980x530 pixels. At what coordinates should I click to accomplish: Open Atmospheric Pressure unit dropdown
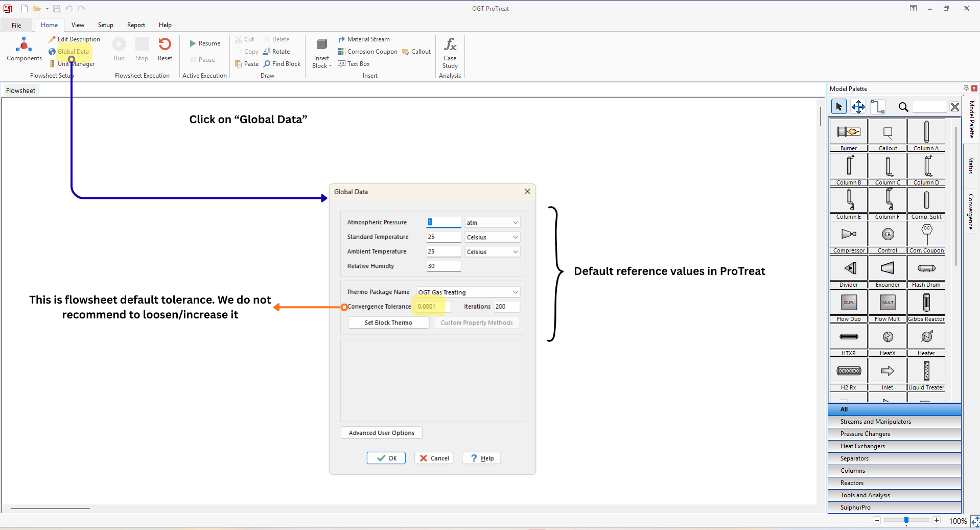coord(492,222)
